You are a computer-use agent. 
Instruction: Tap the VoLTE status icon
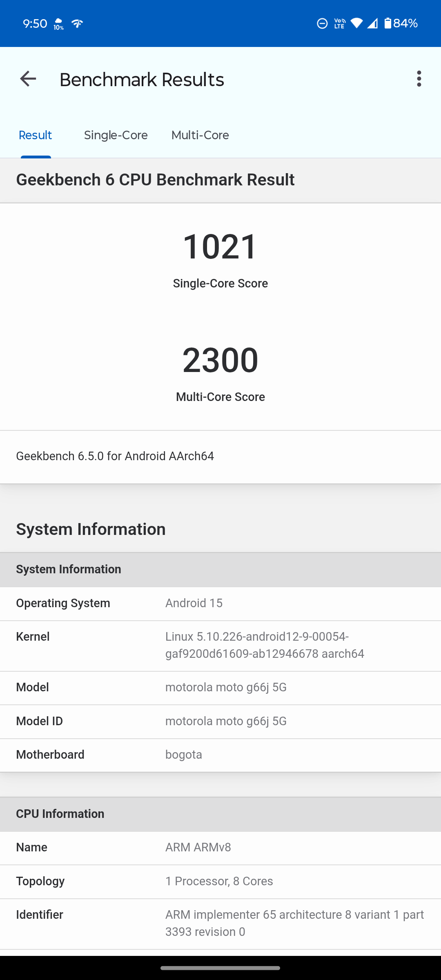[x=339, y=24]
